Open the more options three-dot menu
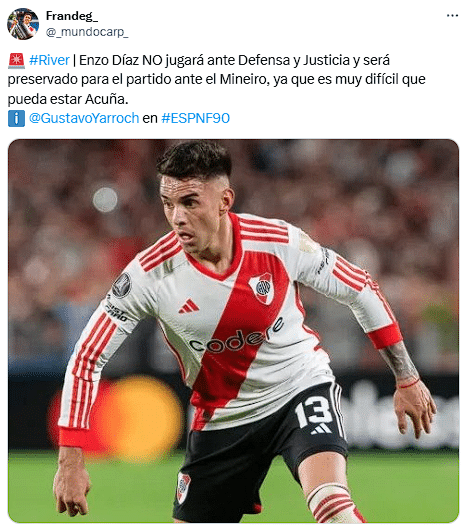 pyautogui.click(x=452, y=16)
